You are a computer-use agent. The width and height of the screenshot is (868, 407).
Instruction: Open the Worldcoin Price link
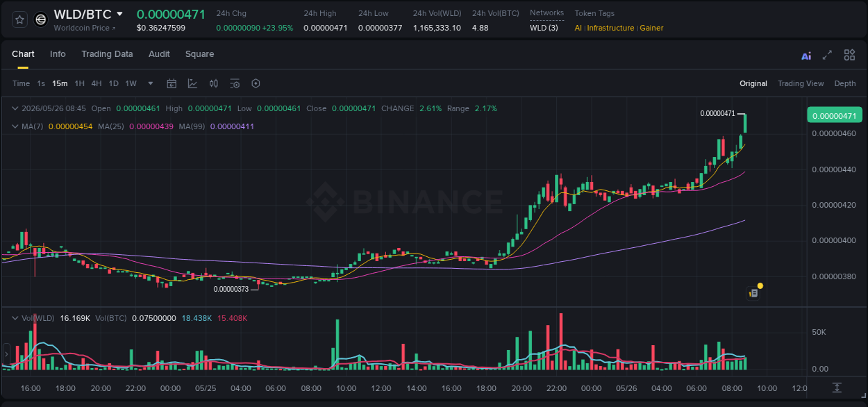coord(85,28)
